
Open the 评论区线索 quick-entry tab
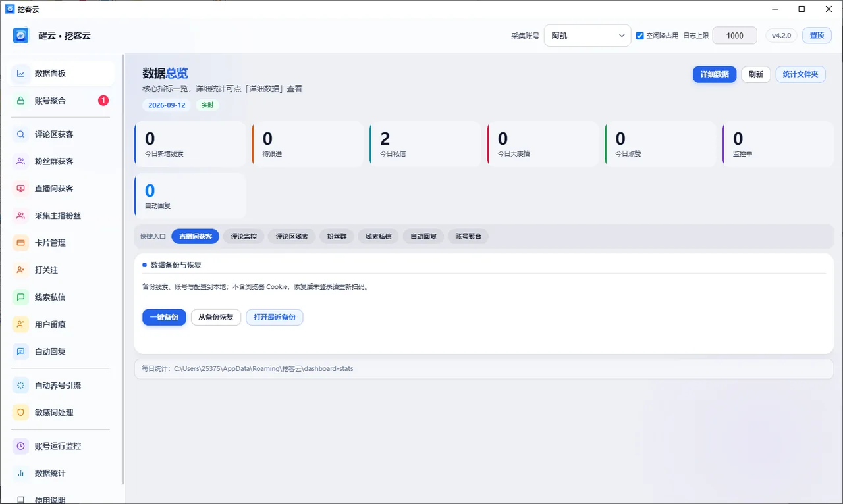click(292, 236)
